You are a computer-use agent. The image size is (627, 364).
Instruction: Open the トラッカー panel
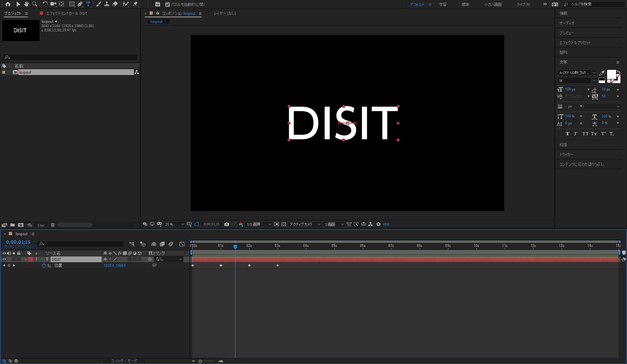tap(566, 155)
